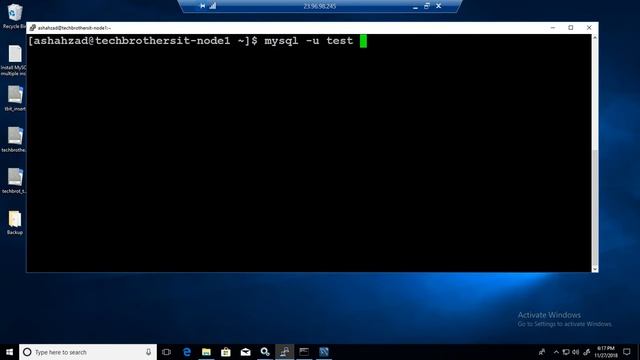Open Task View from taskbar
640x360 pixels.
[x=166, y=352]
